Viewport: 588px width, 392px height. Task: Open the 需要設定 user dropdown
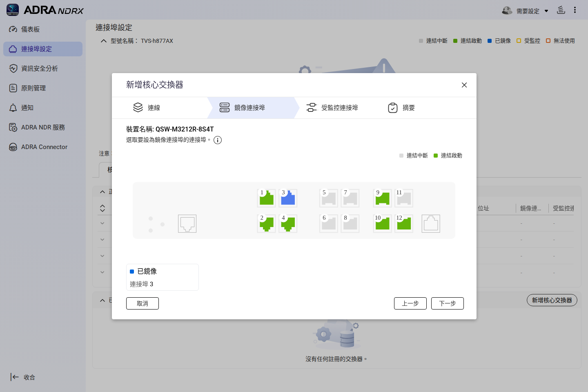click(x=526, y=11)
